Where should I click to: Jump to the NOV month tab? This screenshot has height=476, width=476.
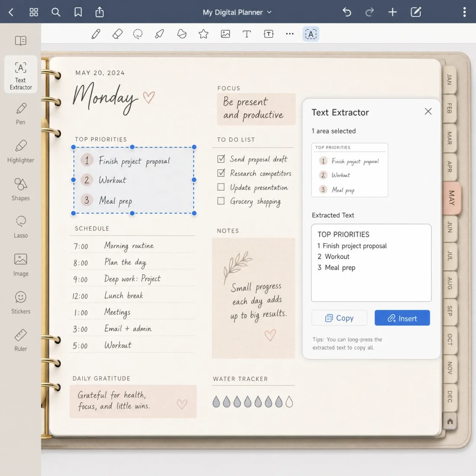[450, 368]
